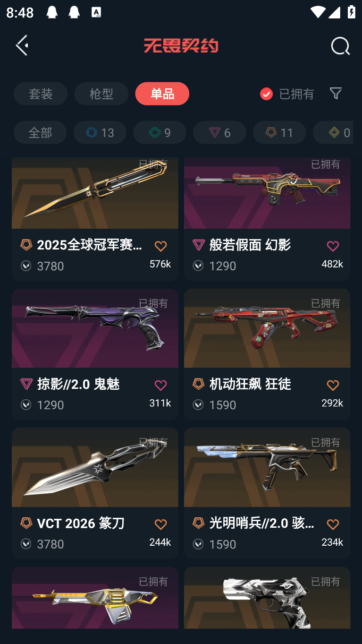This screenshot has height=644, width=362.
Task: Favorite the 机动狂飙 狂徒 heart icon
Action: click(333, 385)
